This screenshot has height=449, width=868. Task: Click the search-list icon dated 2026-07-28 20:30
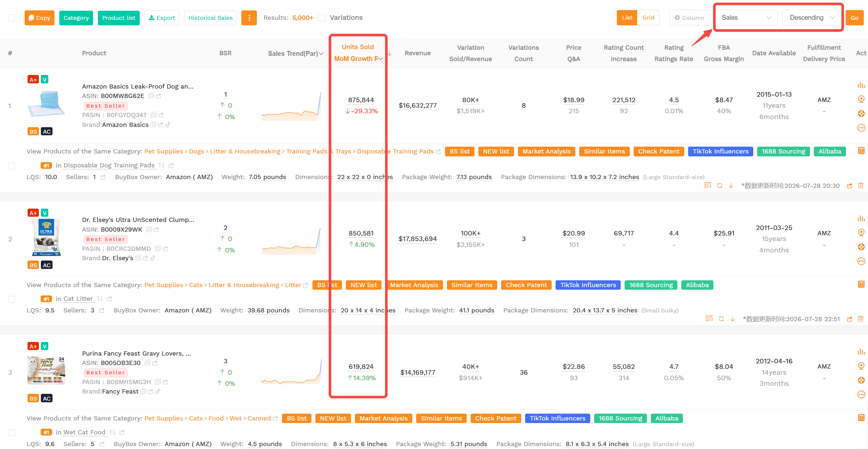(x=707, y=185)
